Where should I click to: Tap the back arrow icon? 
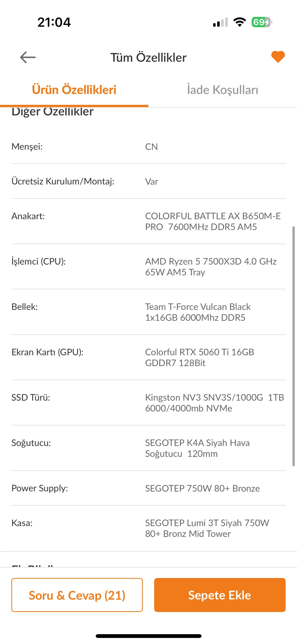point(28,57)
